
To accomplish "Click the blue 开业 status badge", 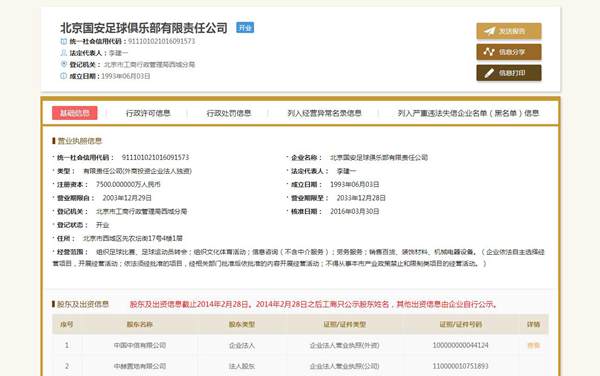I will click(x=245, y=28).
